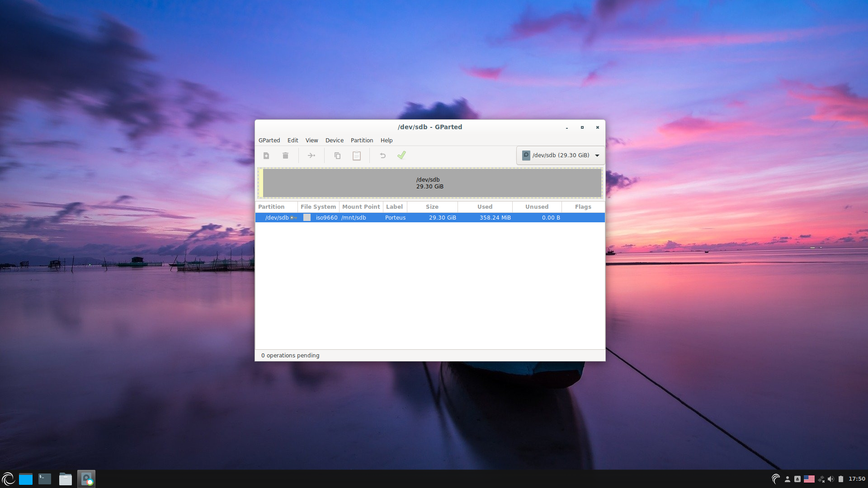This screenshot has width=868, height=488.
Task: Click the Unused column header
Action: [x=537, y=206]
